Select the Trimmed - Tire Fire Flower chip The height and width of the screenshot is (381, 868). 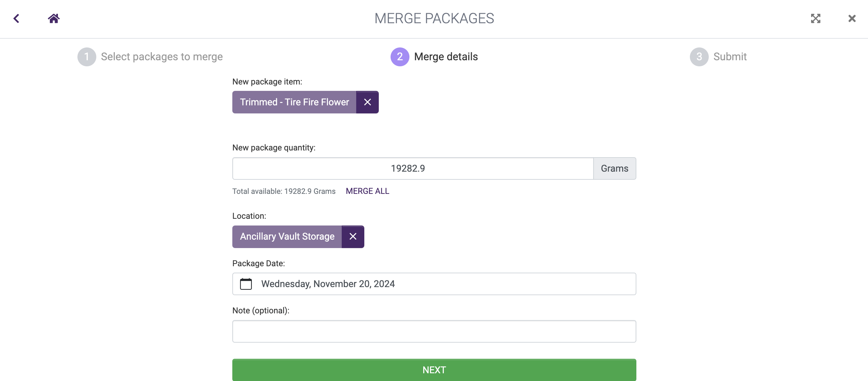294,102
